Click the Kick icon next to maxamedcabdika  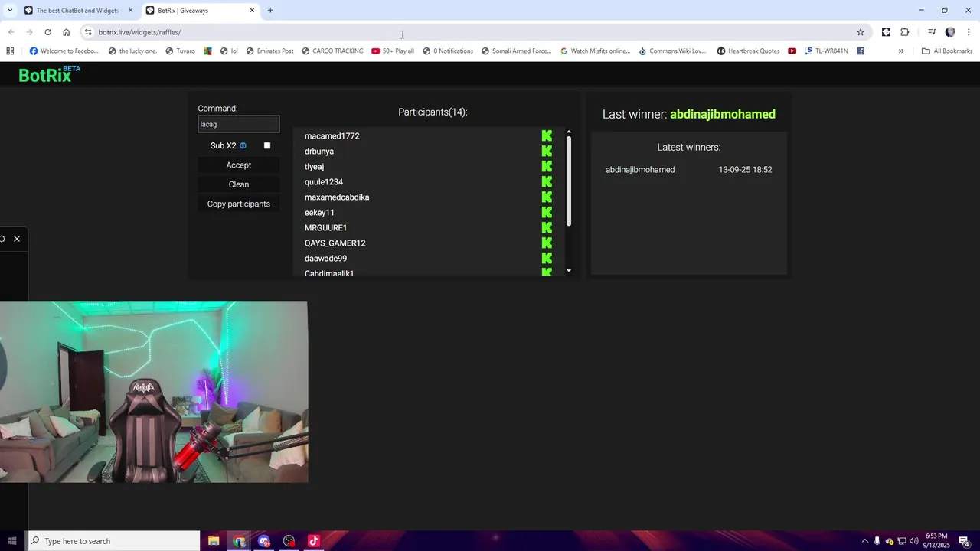[547, 197]
